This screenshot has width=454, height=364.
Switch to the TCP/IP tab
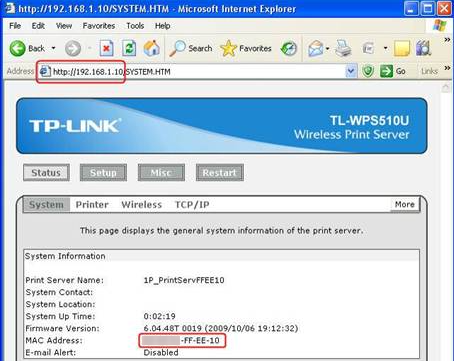pos(192,205)
